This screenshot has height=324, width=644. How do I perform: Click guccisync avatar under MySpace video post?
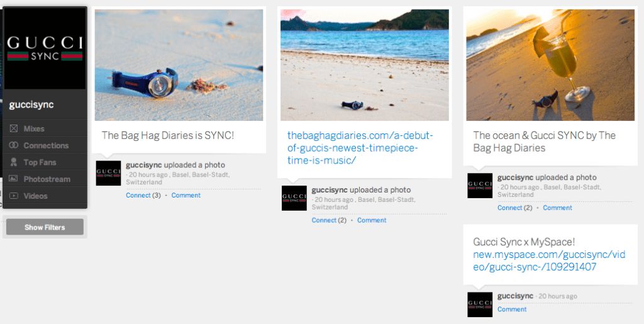pos(480,304)
